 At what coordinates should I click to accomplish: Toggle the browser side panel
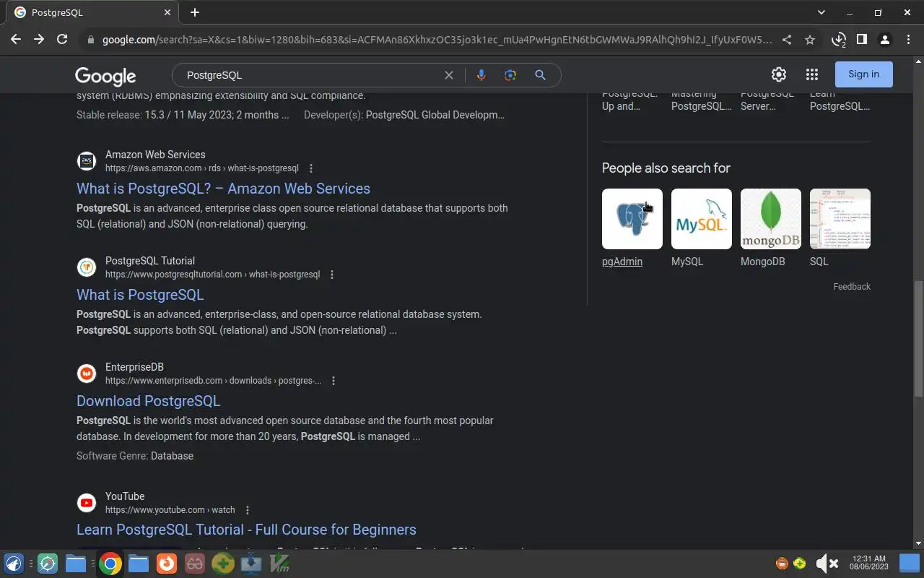click(861, 40)
